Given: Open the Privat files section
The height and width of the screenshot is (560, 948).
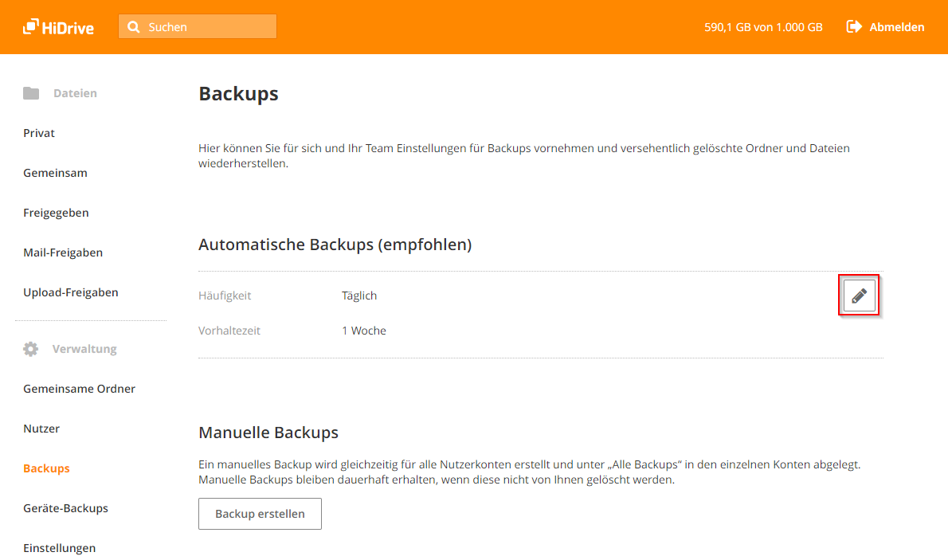Looking at the screenshot, I should point(39,133).
